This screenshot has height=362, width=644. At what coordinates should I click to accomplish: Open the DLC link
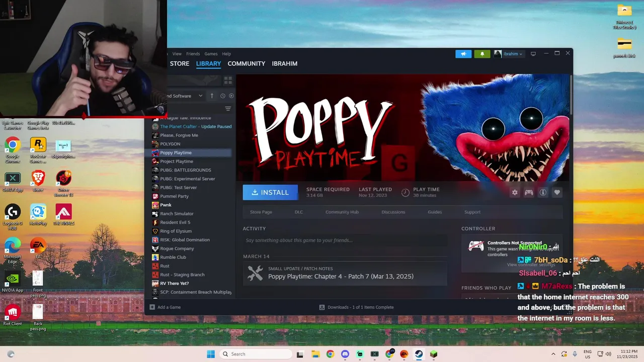click(x=299, y=212)
